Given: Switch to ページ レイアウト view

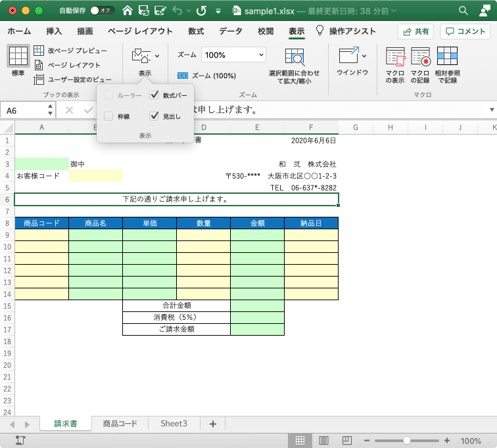Looking at the screenshot, I should pos(67,65).
